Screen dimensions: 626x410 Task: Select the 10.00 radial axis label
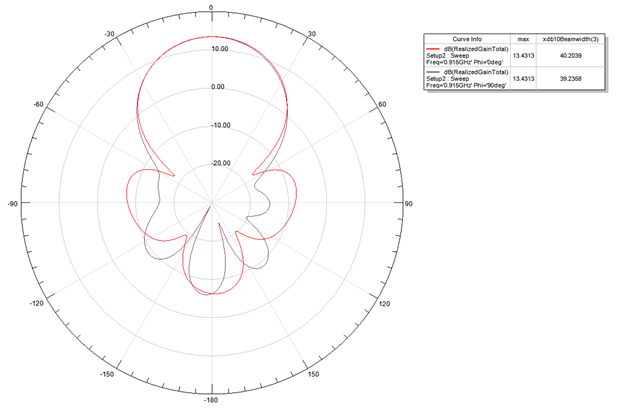[x=220, y=49]
